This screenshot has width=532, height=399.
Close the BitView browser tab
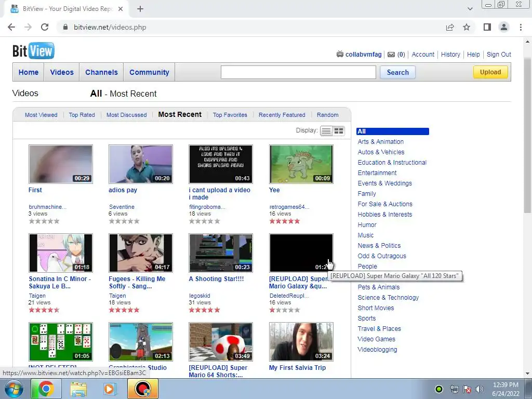point(121,9)
